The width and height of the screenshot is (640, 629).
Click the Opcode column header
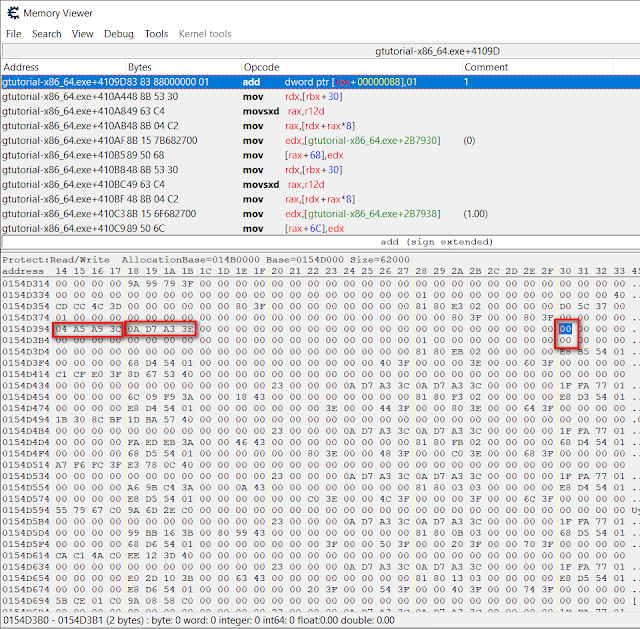click(x=351, y=67)
